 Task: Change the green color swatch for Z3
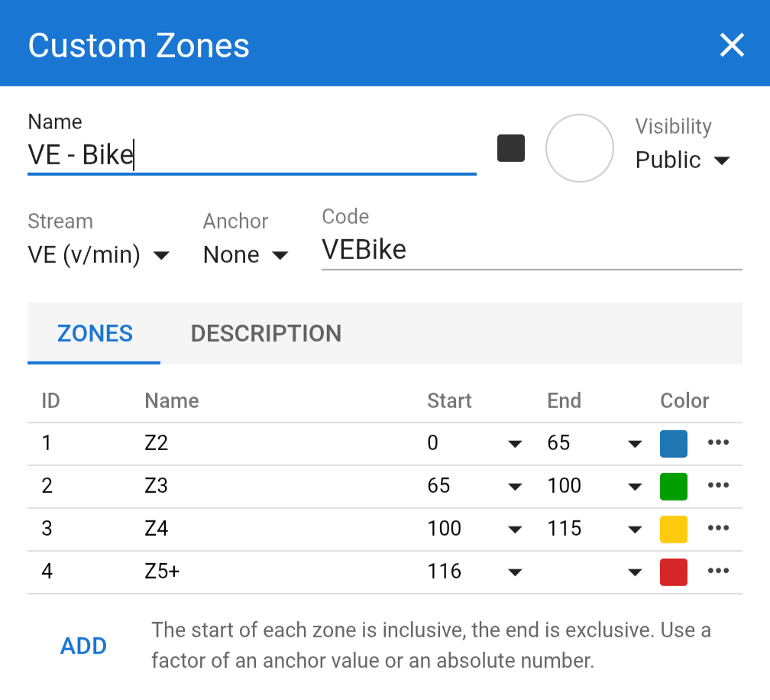click(x=673, y=487)
